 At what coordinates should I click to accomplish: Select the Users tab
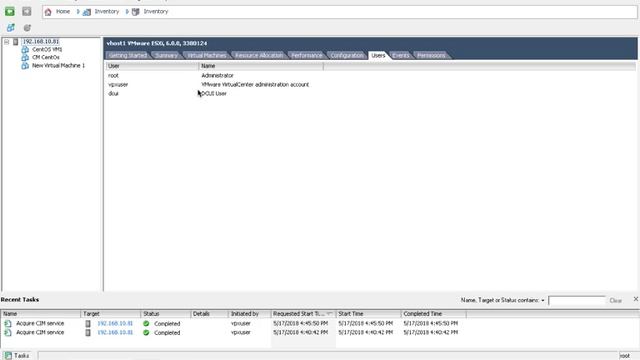click(378, 55)
